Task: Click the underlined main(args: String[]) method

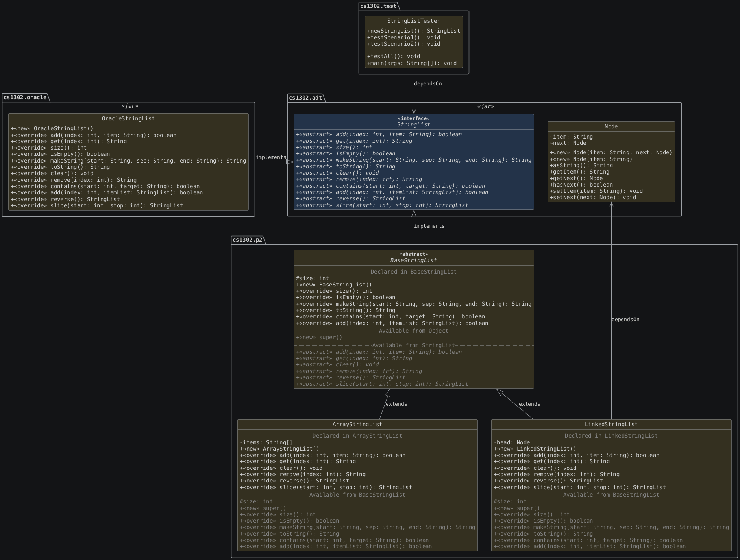Action: [x=412, y=63]
